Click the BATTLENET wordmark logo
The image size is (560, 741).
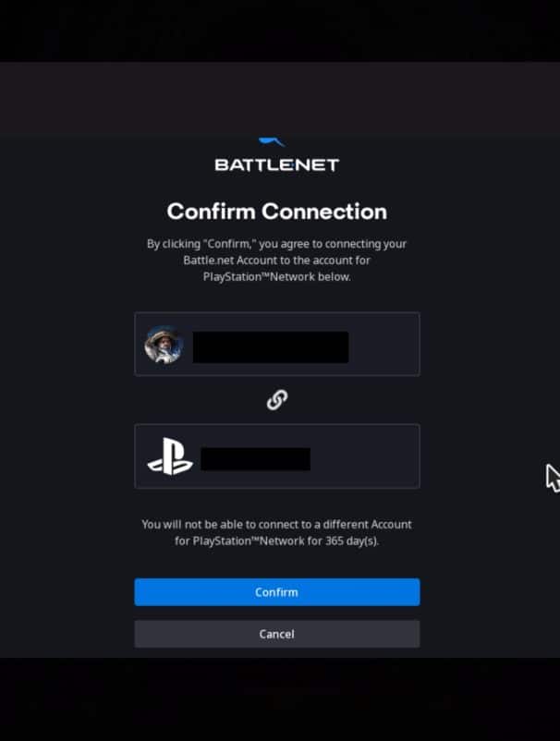click(x=277, y=165)
